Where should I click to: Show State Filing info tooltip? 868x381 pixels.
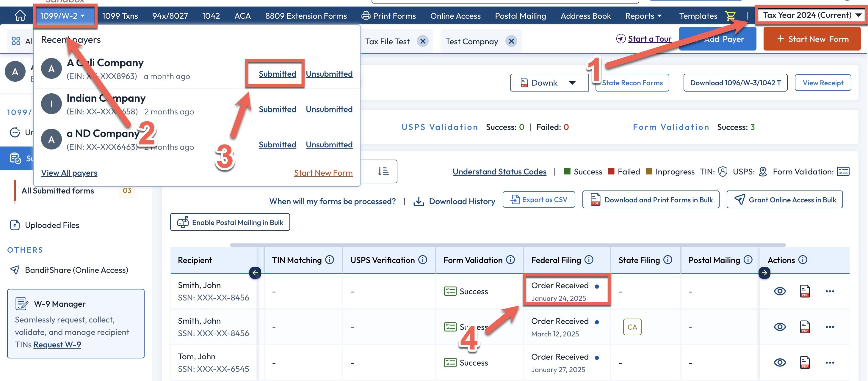coord(668,260)
